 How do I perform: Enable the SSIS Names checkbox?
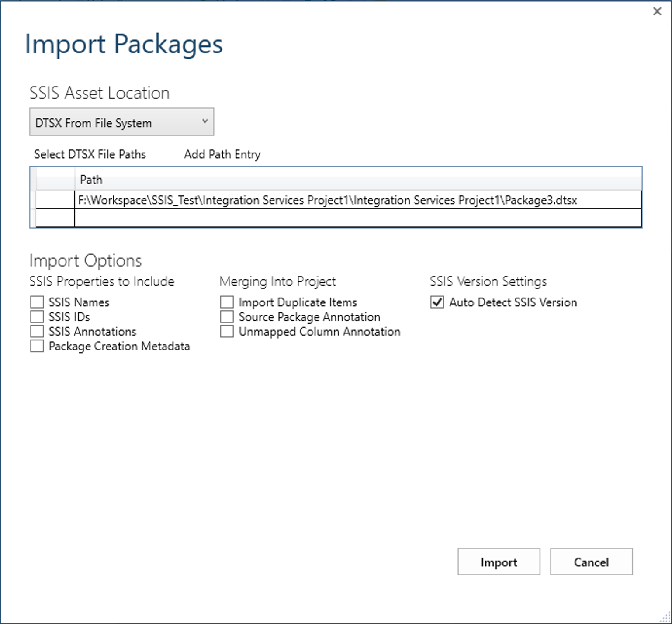(36, 302)
